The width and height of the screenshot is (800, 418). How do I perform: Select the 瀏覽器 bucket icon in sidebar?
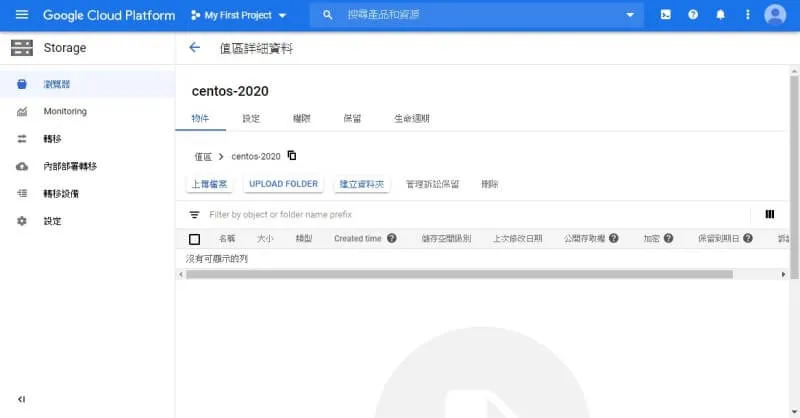pos(22,84)
